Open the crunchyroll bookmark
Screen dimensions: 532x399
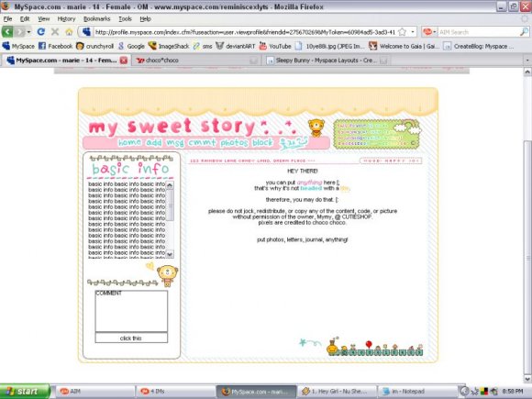[x=94, y=46]
